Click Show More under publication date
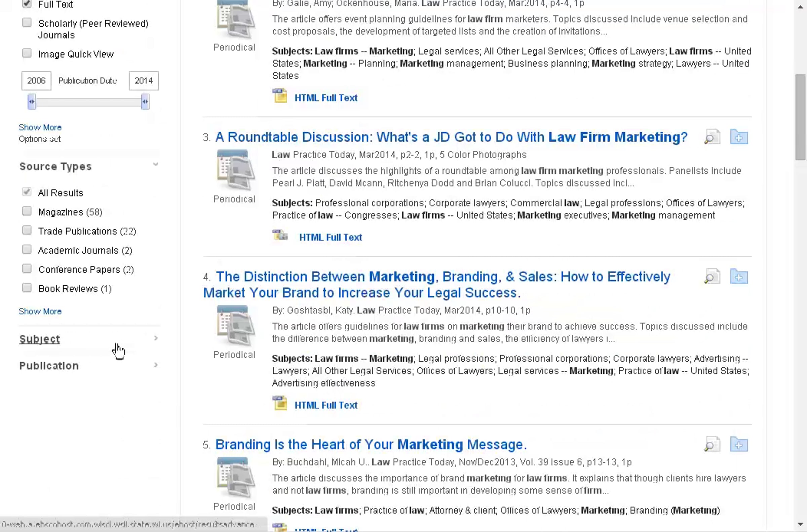Viewport: 807px width, 532px height. 40,127
